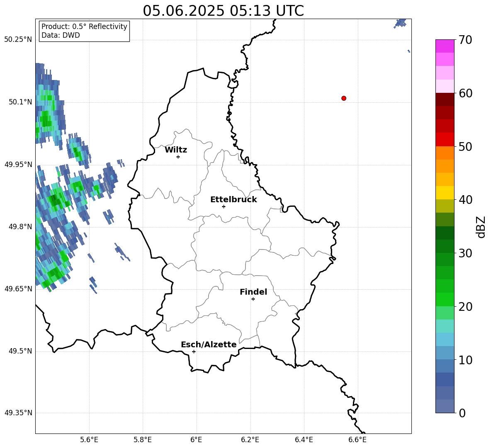Pick the dark maroon colorbar segment below 60
The height and width of the screenshot is (448, 491).
tap(445, 99)
